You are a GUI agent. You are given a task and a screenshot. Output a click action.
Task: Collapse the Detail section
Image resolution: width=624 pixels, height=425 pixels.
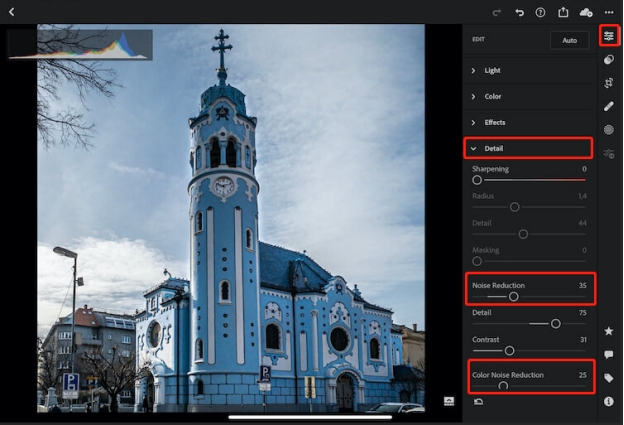(492, 149)
